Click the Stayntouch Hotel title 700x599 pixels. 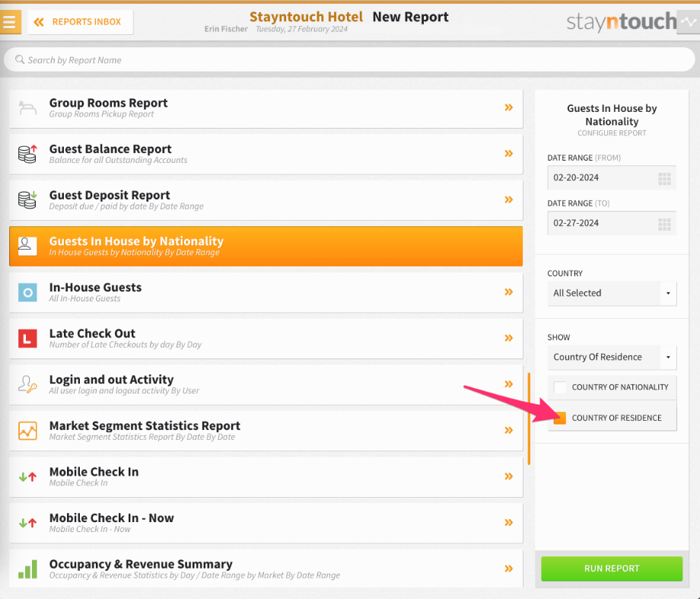click(306, 17)
